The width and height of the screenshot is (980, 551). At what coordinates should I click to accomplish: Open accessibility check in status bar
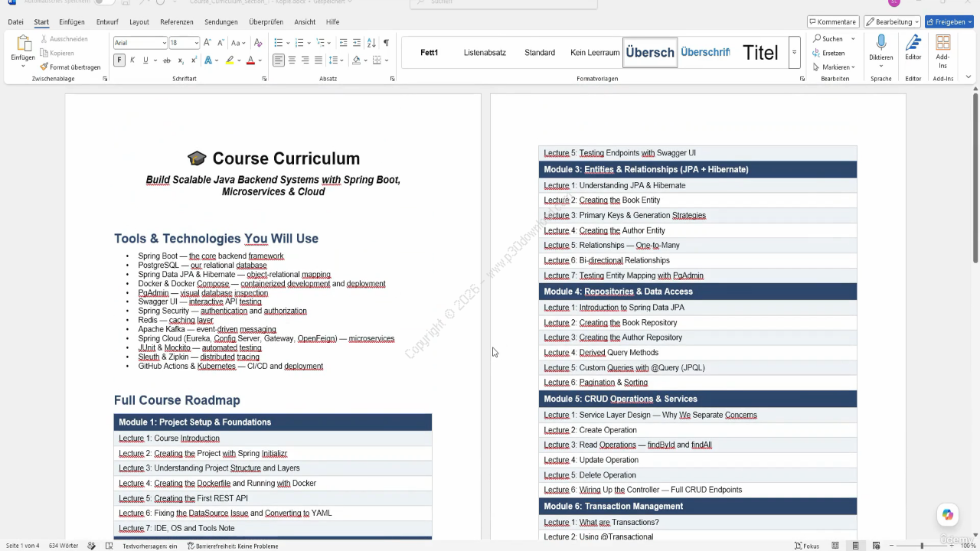click(234, 546)
